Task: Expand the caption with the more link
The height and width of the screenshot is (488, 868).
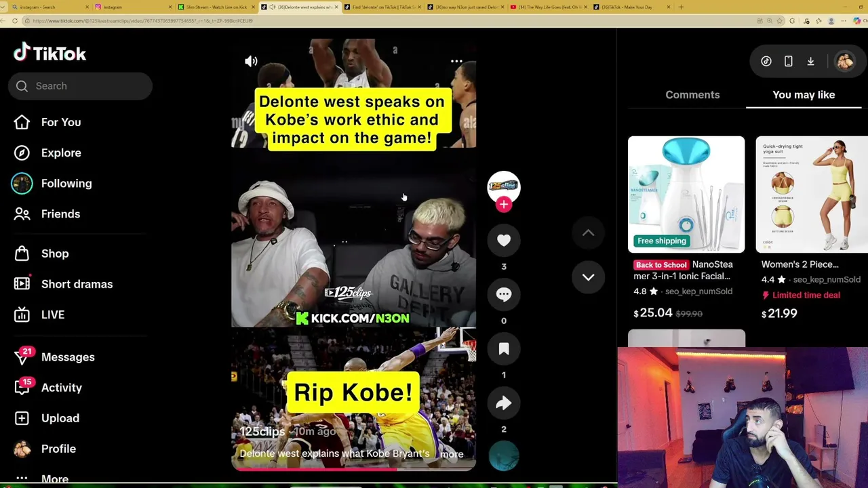Action: [452, 454]
